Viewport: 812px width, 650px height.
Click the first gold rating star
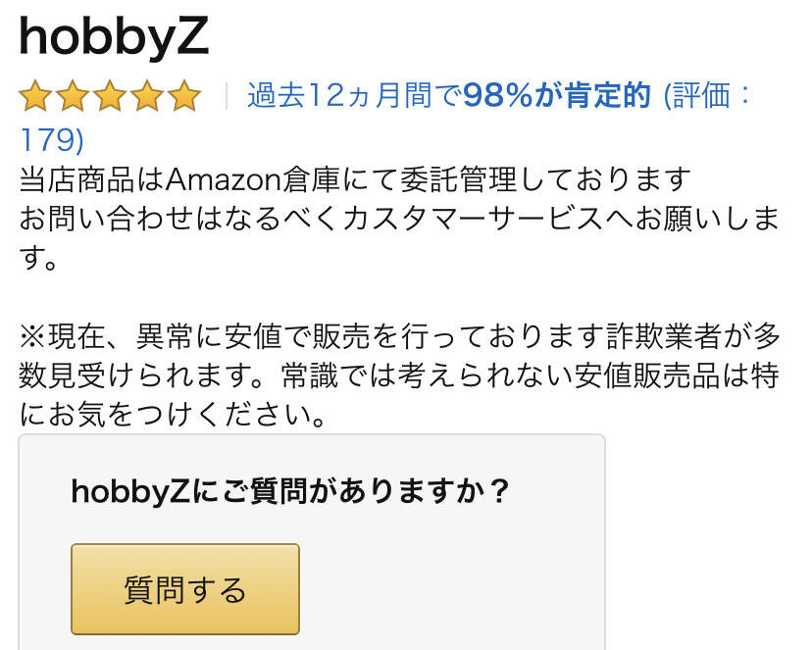34,96
